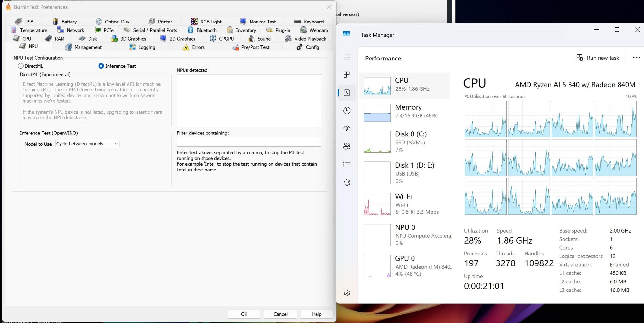Open the Model to Use dropdown
Screen dimensions: 644x323
coord(87,144)
